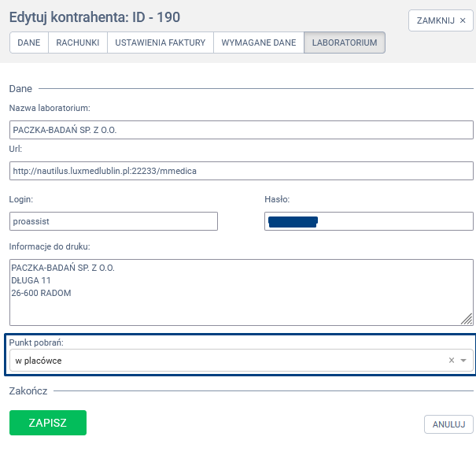
Task: Click the ANULUJ button
Action: [448, 424]
